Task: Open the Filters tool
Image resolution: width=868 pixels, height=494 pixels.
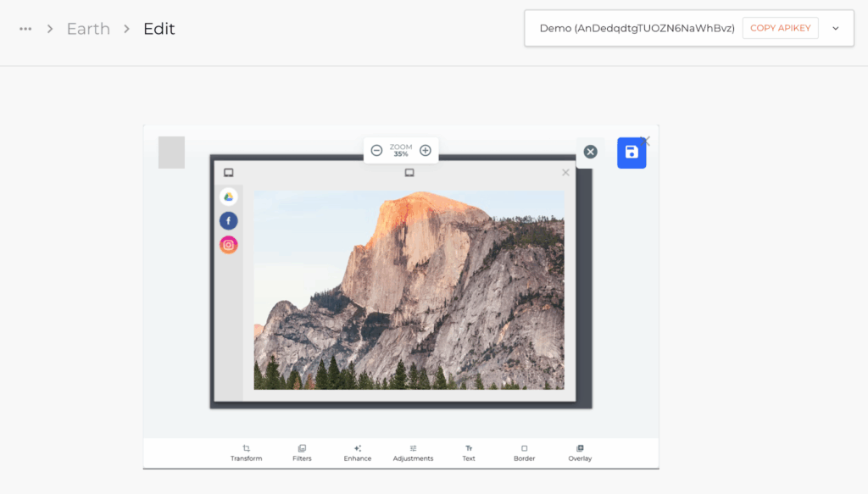Action: pyautogui.click(x=302, y=452)
